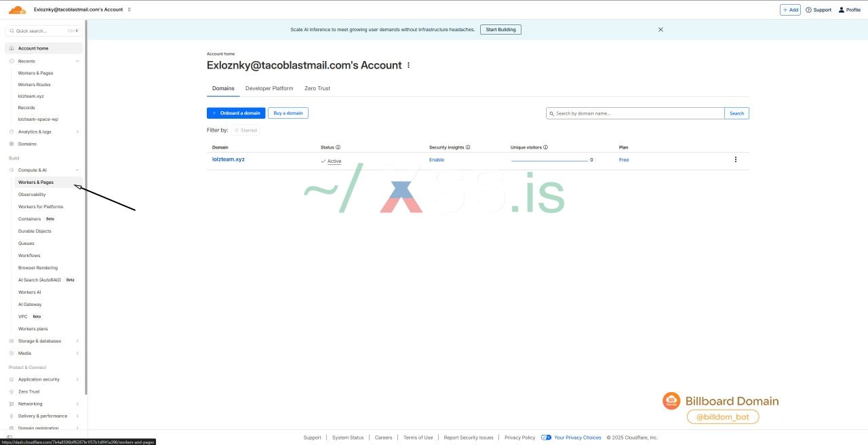This screenshot has height=445, width=868.
Task: Click the Media icon in sidebar
Action: tap(12, 353)
